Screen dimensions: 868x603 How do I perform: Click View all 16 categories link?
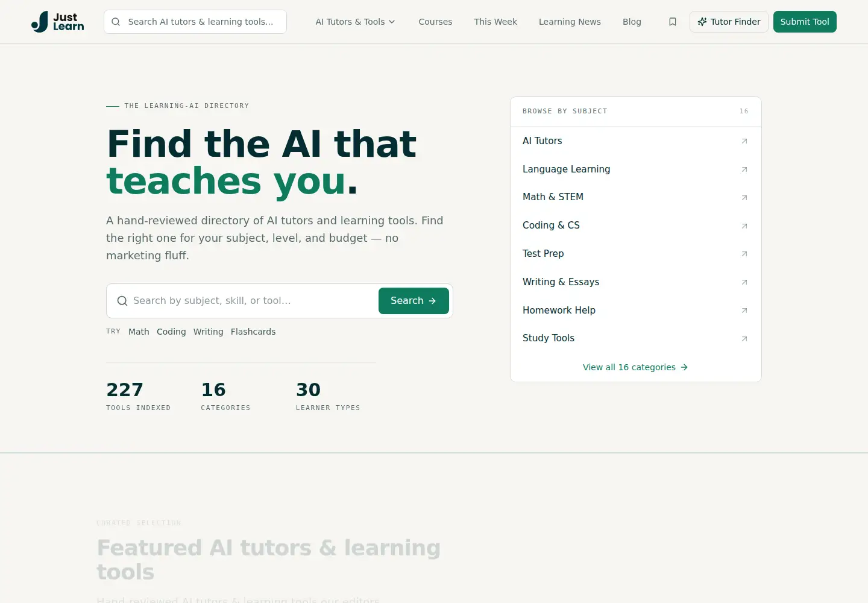point(635,367)
